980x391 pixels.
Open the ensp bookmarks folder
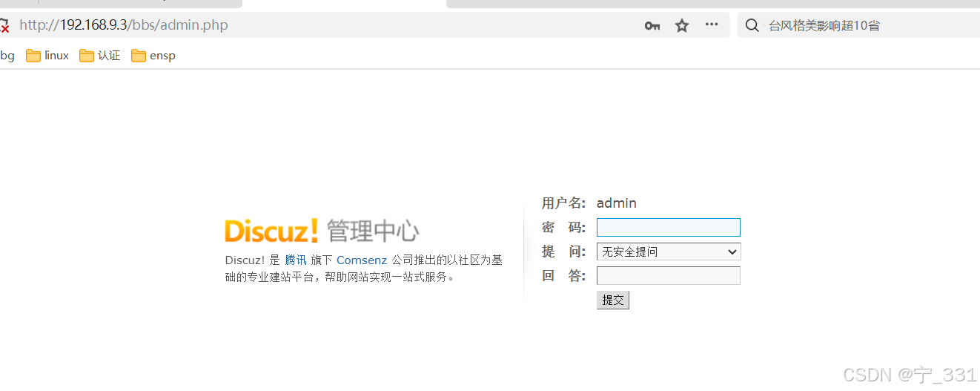click(153, 56)
